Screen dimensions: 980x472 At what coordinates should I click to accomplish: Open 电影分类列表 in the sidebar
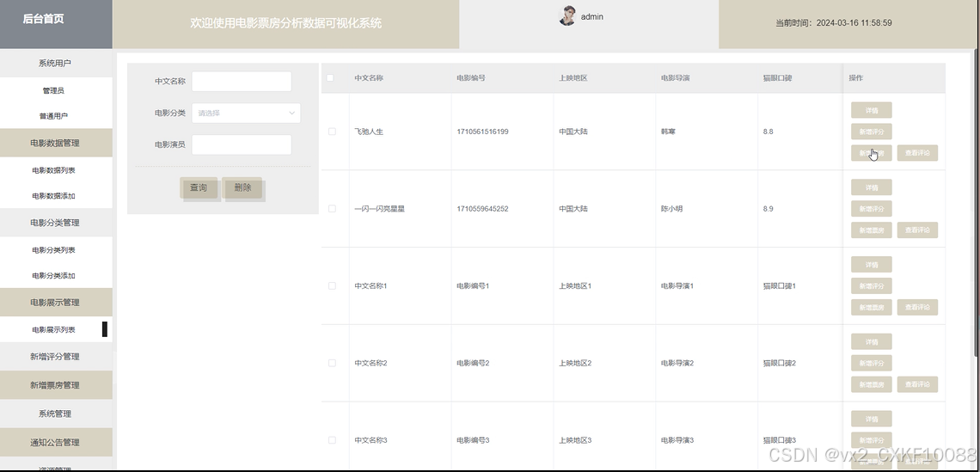coord(54,250)
